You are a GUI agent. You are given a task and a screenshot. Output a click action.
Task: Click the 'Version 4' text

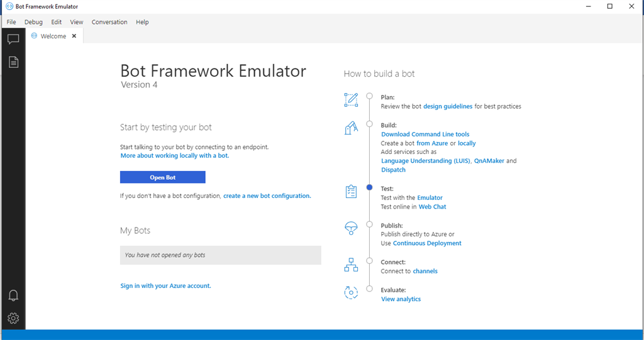point(139,85)
